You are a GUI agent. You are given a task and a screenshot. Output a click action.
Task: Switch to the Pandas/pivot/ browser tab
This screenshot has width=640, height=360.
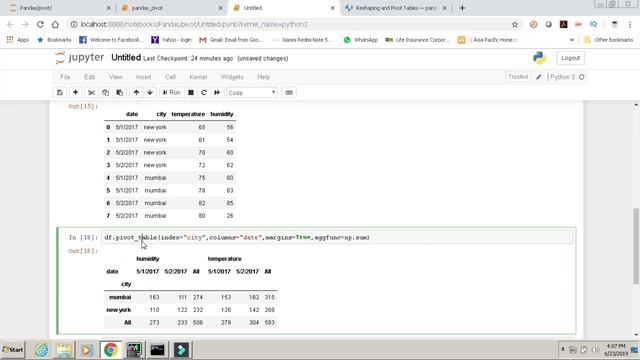click(x=59, y=8)
